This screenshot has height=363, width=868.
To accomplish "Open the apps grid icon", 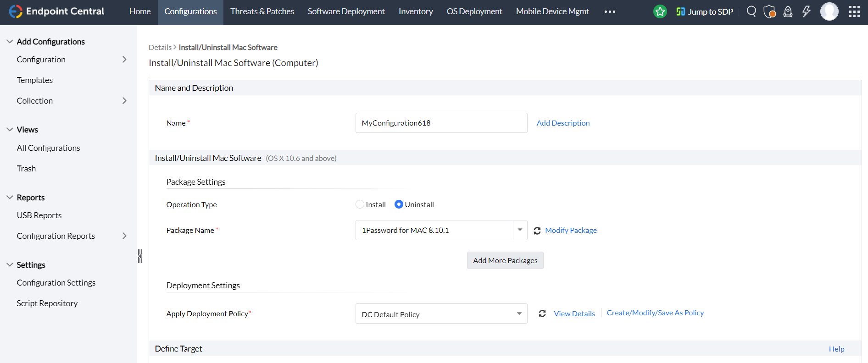I will coord(854,11).
